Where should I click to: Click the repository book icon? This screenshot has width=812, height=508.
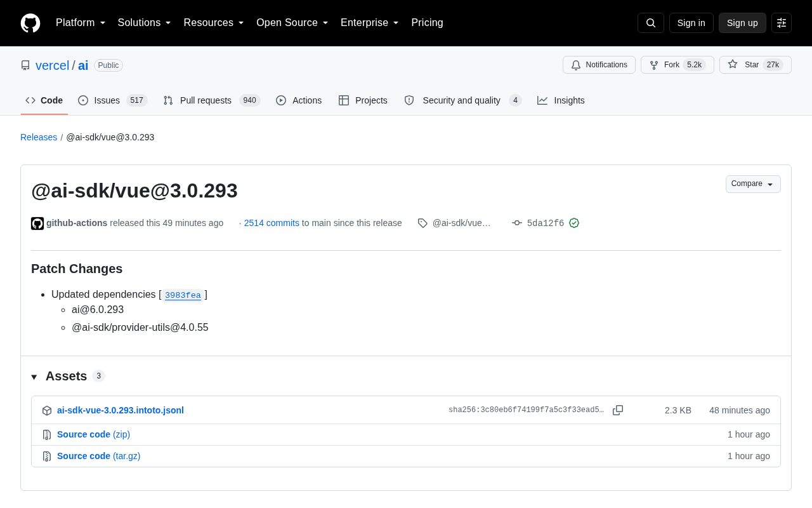click(25, 65)
